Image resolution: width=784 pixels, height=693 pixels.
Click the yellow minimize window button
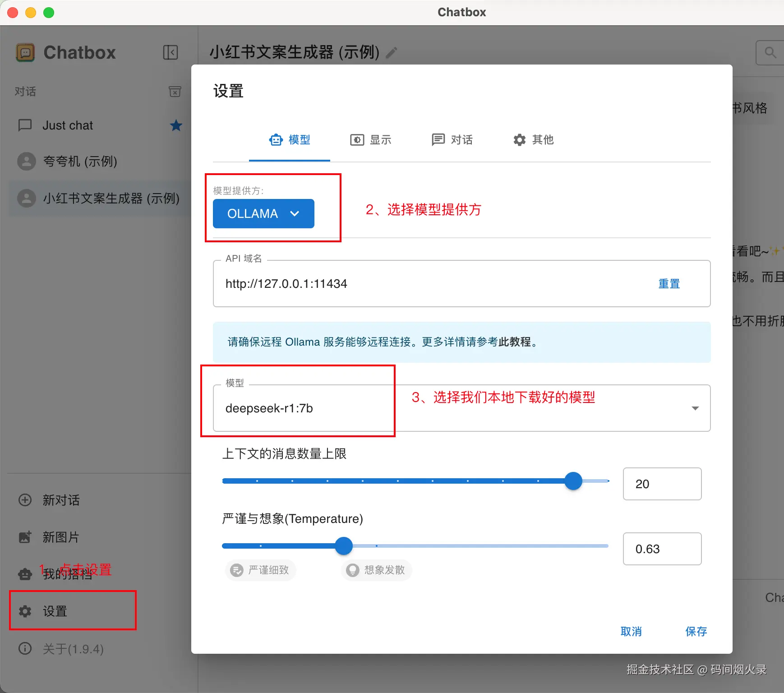point(31,13)
